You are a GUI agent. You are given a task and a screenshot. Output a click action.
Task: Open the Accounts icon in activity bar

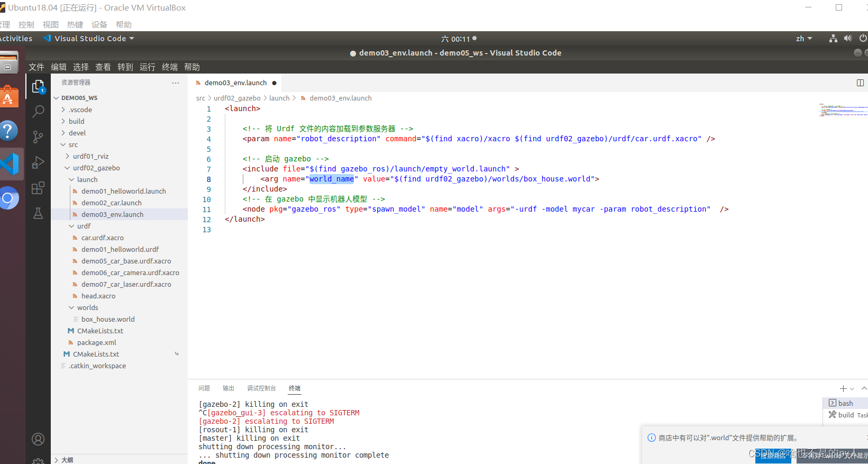pyautogui.click(x=38, y=439)
